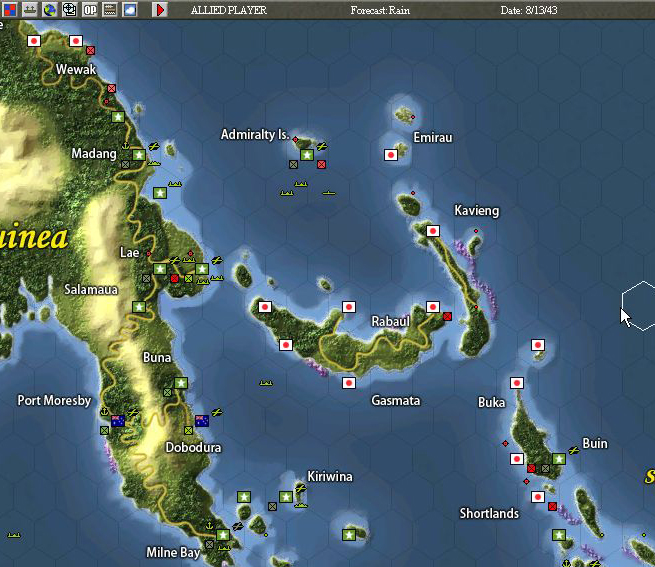Click the globe toolbar icon
Image resolution: width=655 pixels, height=567 pixels.
pyautogui.click(x=50, y=9)
